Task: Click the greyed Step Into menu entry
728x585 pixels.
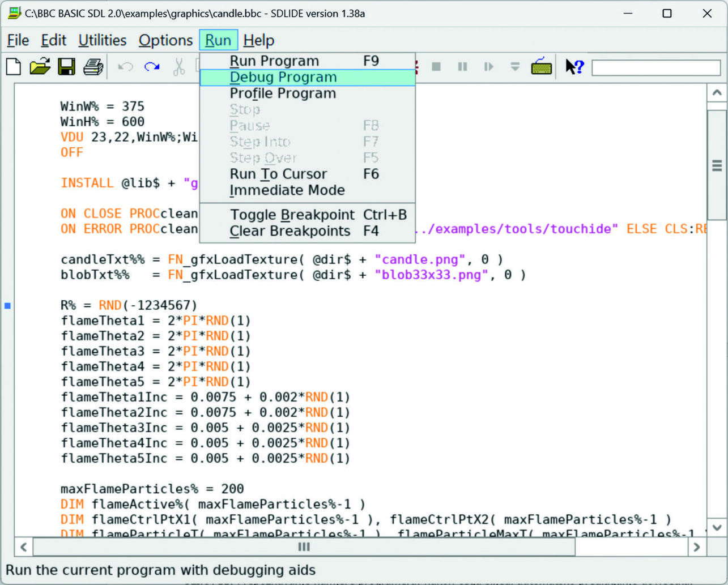Action: tap(308, 142)
